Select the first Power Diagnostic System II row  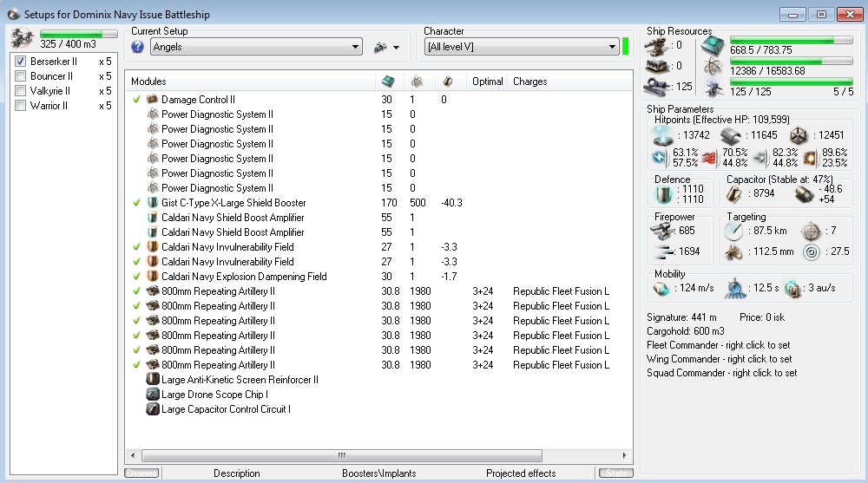[x=378, y=114]
